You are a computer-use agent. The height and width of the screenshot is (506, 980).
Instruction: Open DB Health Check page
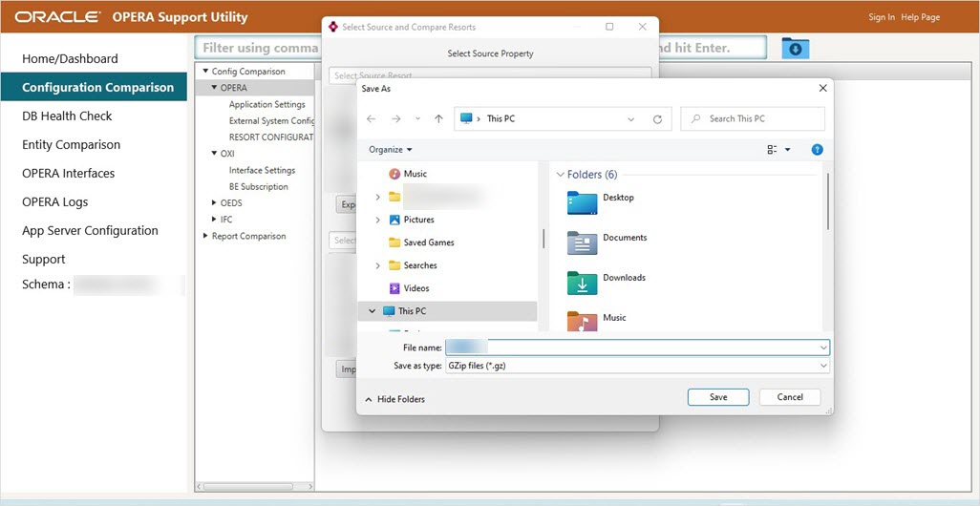(67, 116)
